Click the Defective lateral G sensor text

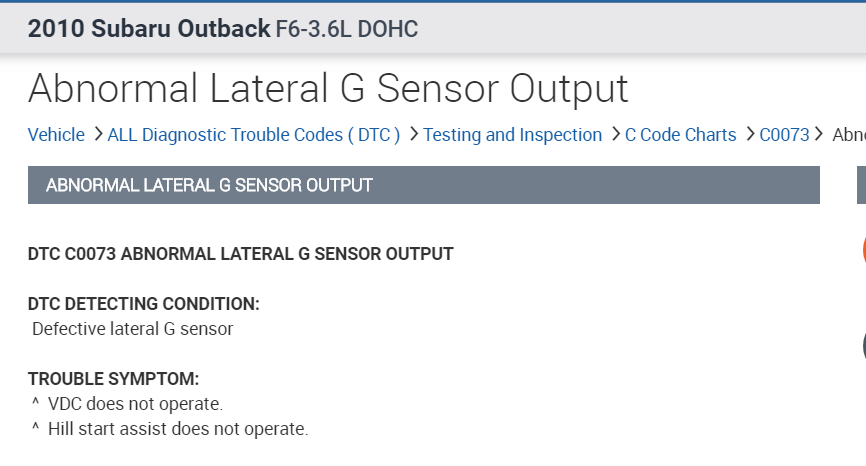point(132,328)
